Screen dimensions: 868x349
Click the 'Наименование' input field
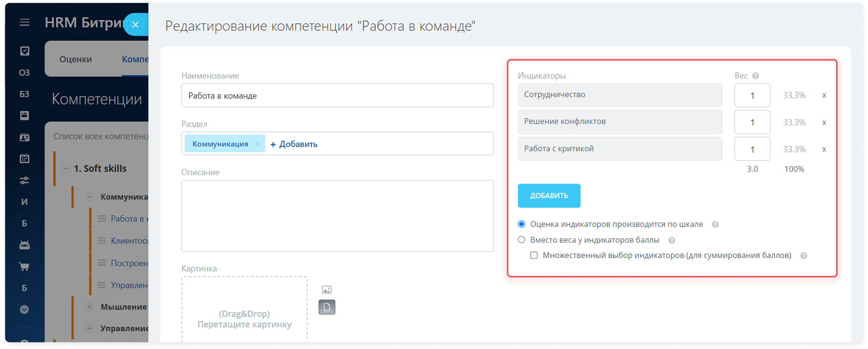pyautogui.click(x=337, y=95)
